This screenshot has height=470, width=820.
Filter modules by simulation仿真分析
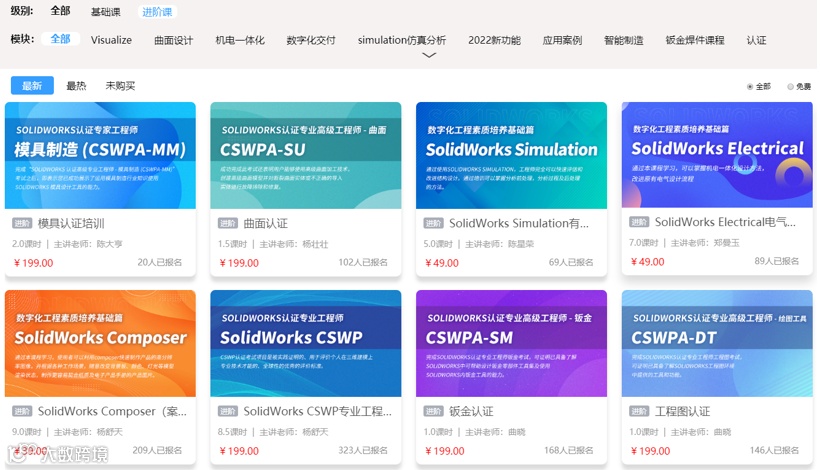click(x=402, y=40)
